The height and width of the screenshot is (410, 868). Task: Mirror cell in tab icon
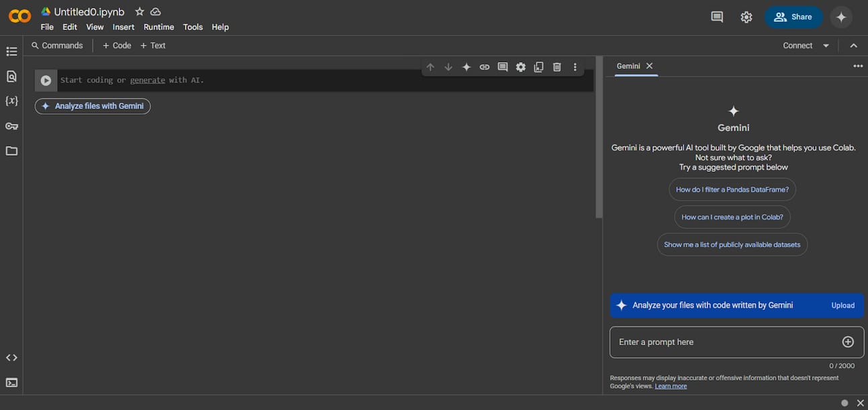pyautogui.click(x=539, y=67)
